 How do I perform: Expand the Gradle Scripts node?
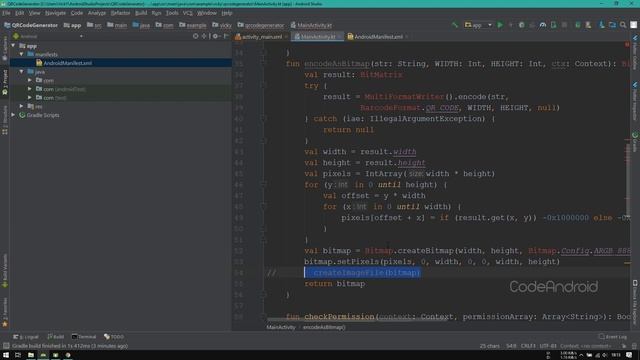[13, 115]
